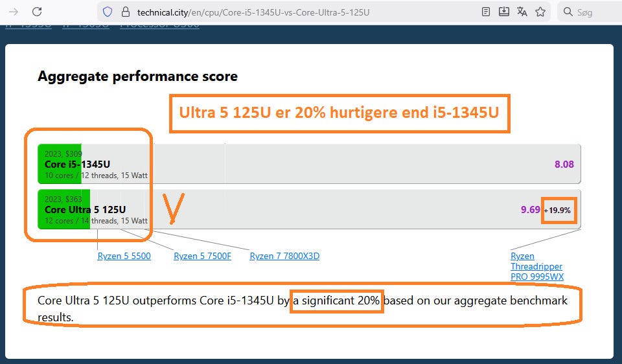
Task: Bookmark this page with star icon
Action: [x=540, y=12]
